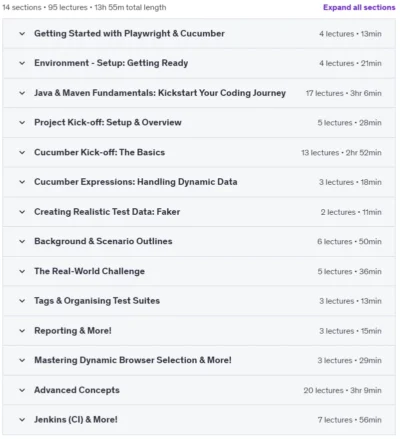Click chevron for Creating Realistic Test Data: Faker
The height and width of the screenshot is (439, 400).
[x=22, y=212]
